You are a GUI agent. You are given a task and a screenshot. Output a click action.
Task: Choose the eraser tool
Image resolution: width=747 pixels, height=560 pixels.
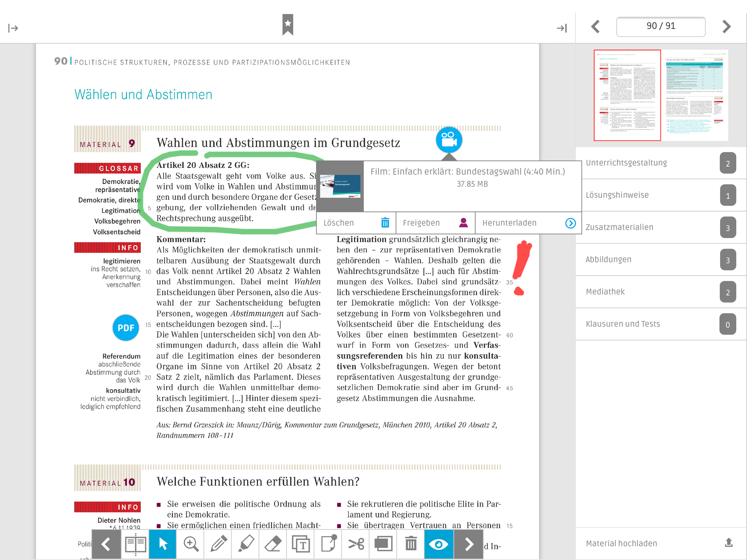click(273, 544)
